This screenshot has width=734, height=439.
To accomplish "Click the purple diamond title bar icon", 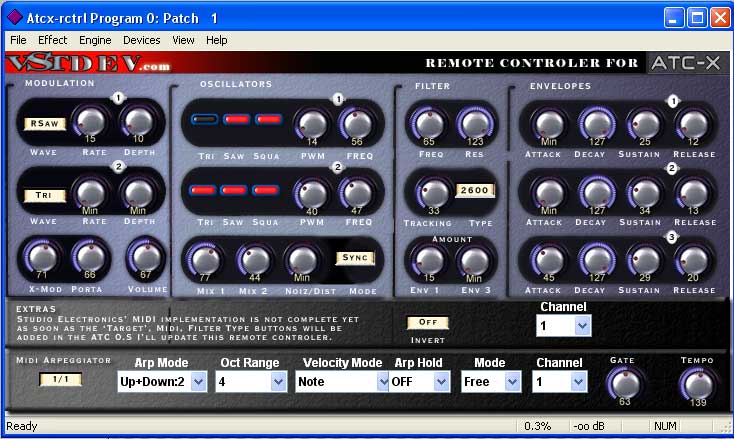I will [15, 17].
